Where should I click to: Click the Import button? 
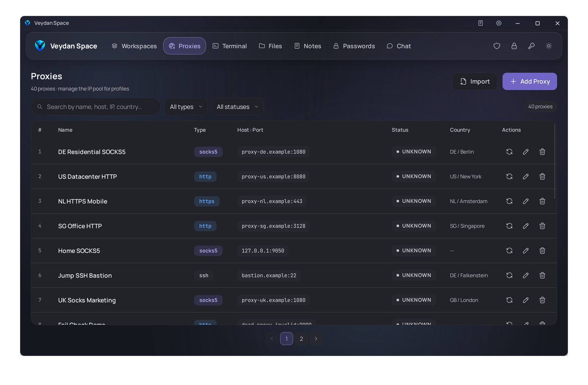[x=475, y=82]
